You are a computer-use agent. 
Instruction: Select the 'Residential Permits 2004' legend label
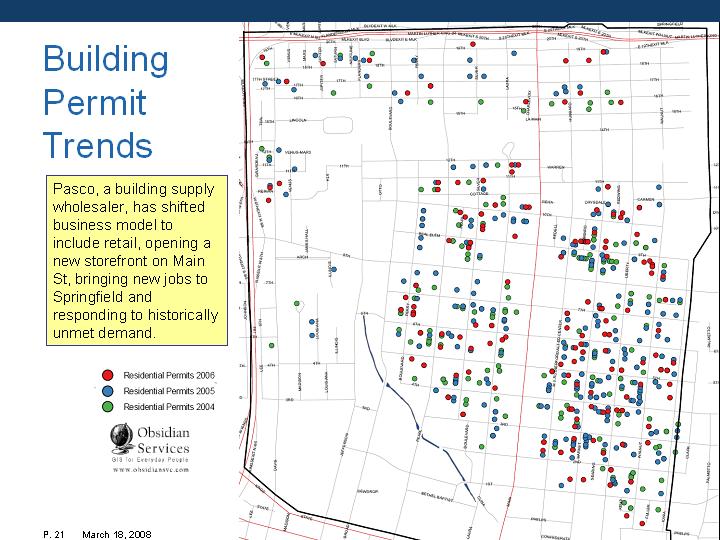(169, 406)
